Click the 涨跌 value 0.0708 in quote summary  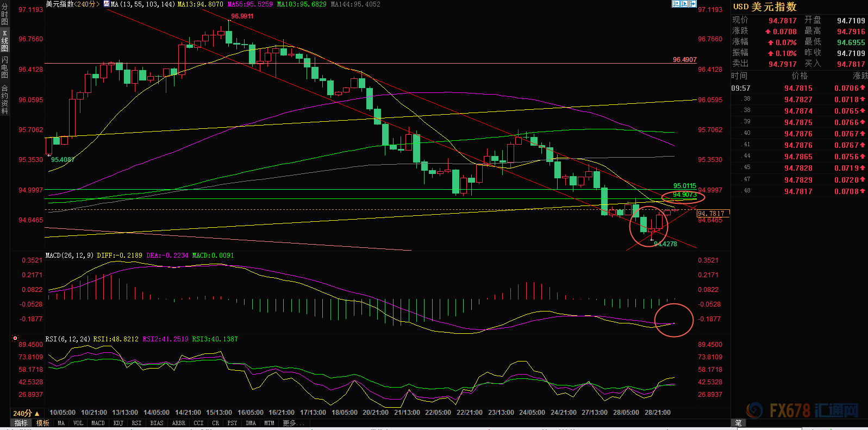[785, 32]
